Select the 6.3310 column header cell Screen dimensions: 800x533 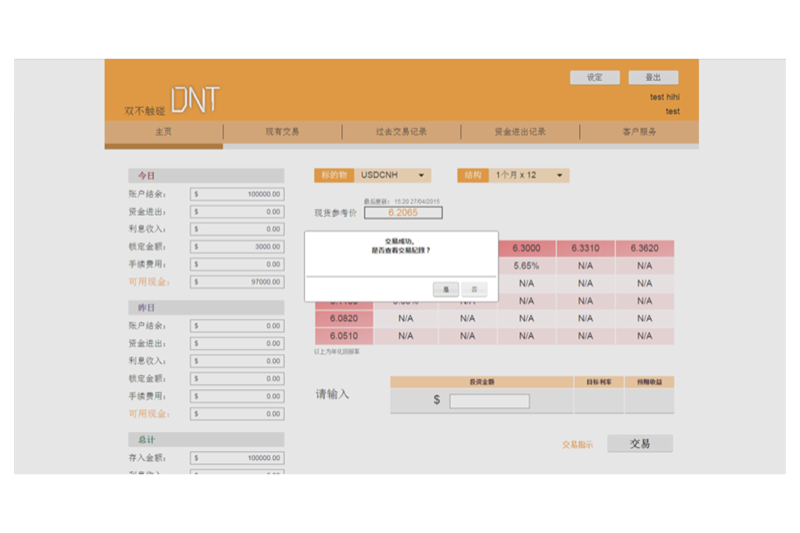tap(585, 248)
